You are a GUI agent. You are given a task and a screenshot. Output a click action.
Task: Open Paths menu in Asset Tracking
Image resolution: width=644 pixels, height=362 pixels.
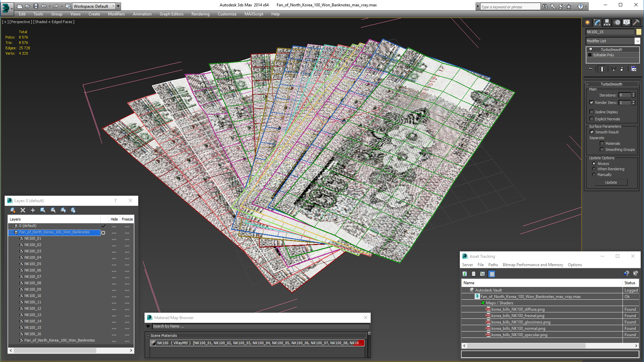493,265
